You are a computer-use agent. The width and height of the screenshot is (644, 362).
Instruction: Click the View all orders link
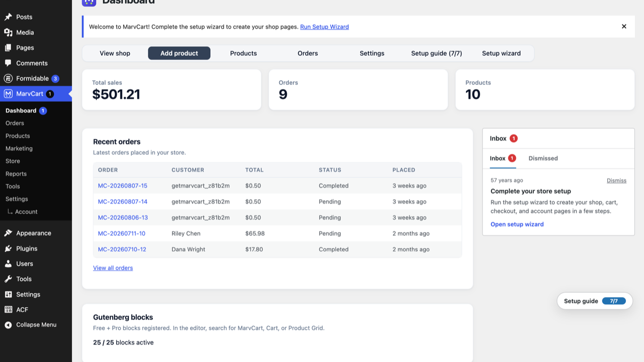tap(113, 268)
